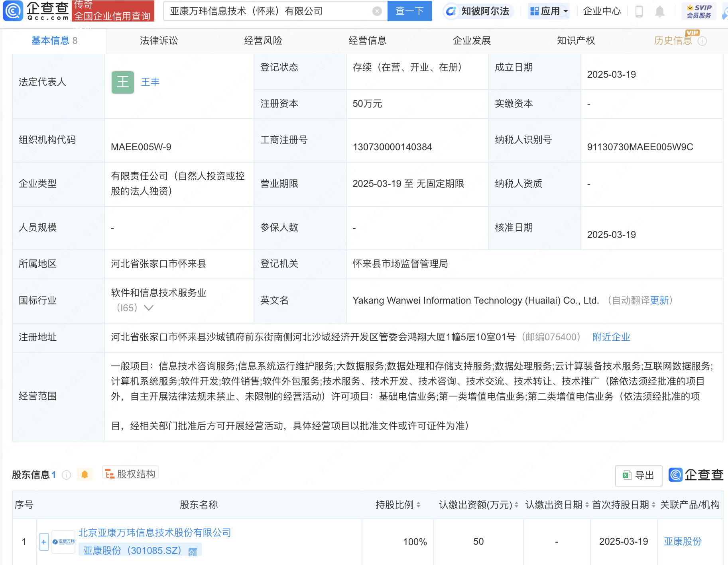Switch to 经营信息 tab
This screenshot has height=565, width=728.
(x=368, y=41)
